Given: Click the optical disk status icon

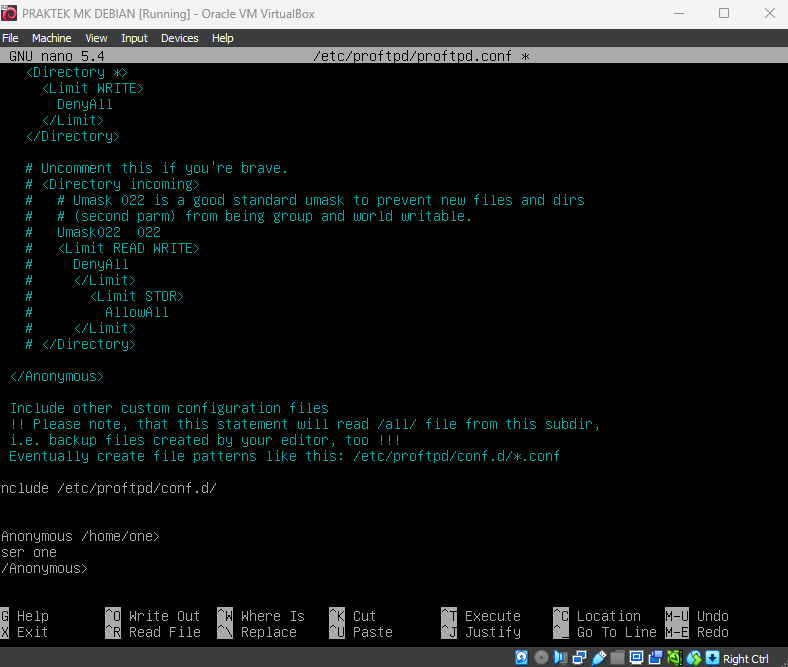Looking at the screenshot, I should [x=541, y=657].
